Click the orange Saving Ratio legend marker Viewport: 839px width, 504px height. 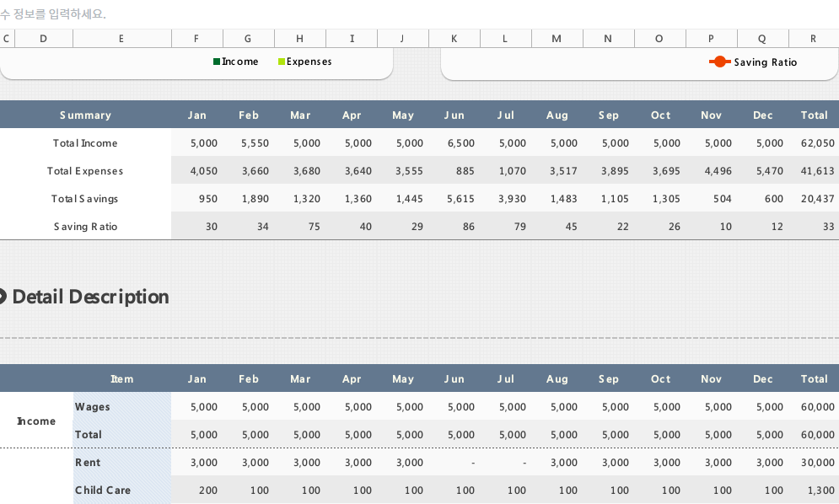pyautogui.click(x=719, y=62)
